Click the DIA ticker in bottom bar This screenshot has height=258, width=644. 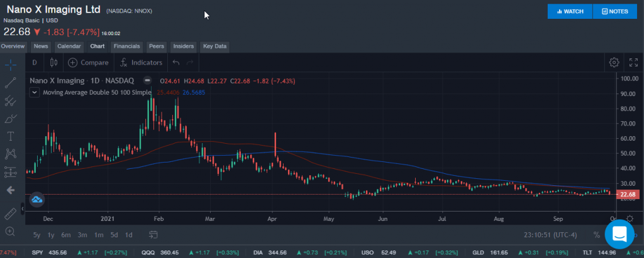tap(258, 253)
